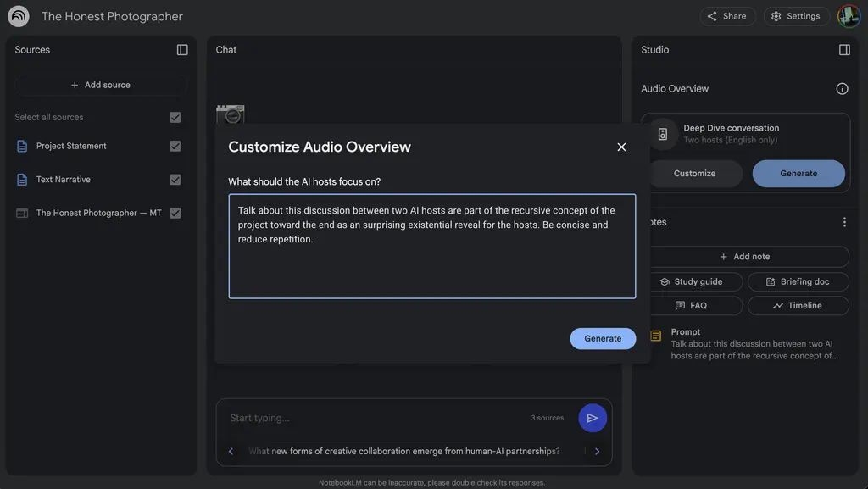
Task: Show next suggested question chevron
Action: point(597,452)
